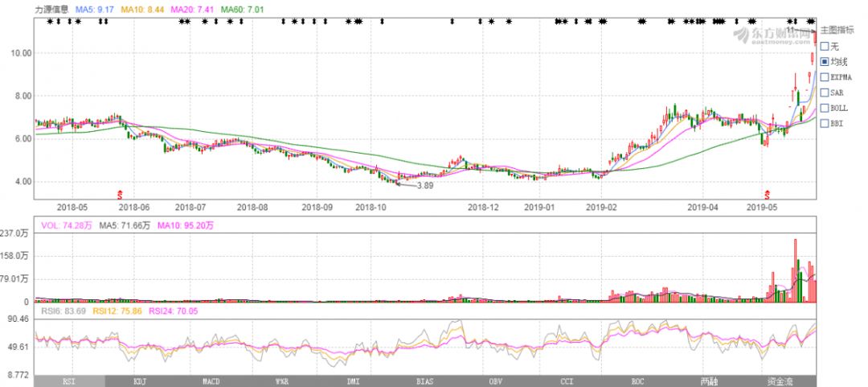Switch to the ROC indicator tab
The width and height of the screenshot is (868, 387).
point(637,381)
